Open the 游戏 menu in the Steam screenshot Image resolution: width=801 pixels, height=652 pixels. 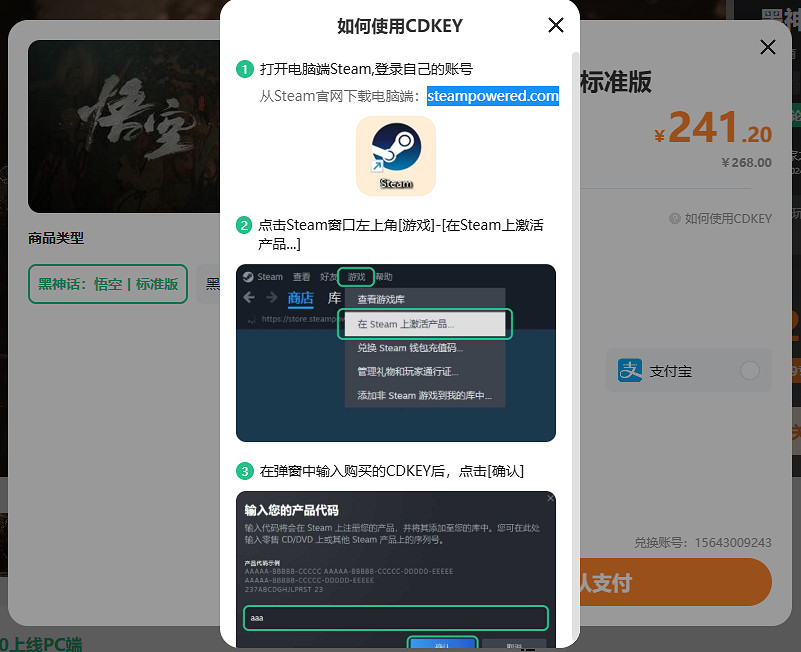click(358, 277)
